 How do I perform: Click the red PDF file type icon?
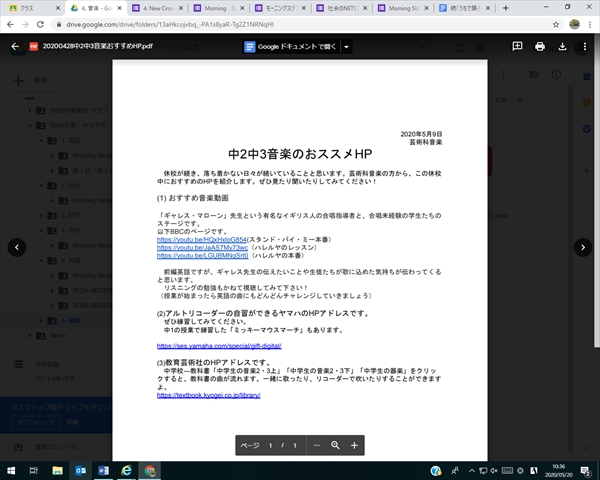[x=34, y=46]
